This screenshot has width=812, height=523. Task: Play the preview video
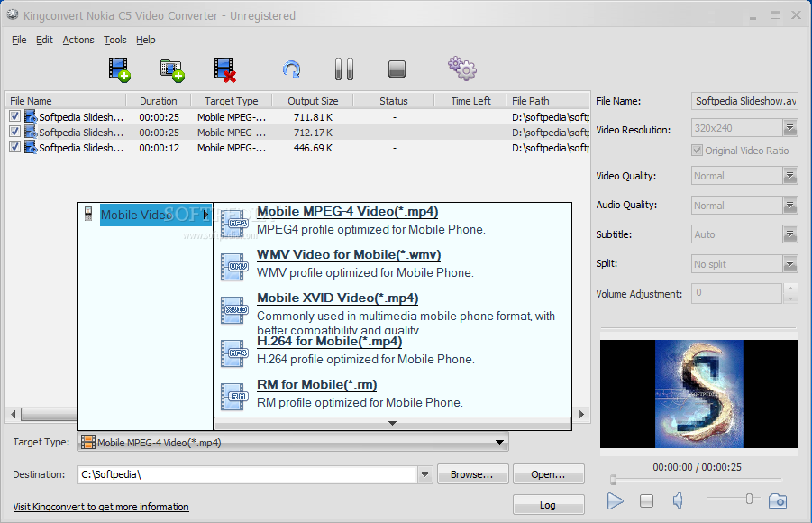(615, 500)
